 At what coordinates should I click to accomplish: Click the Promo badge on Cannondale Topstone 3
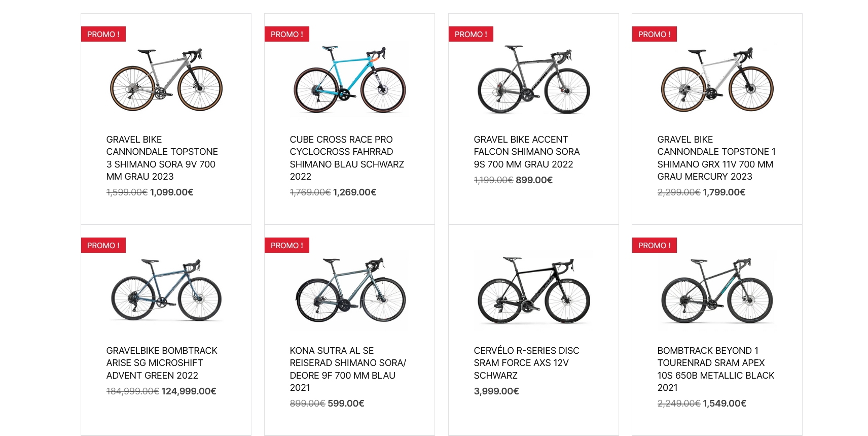[x=103, y=34]
